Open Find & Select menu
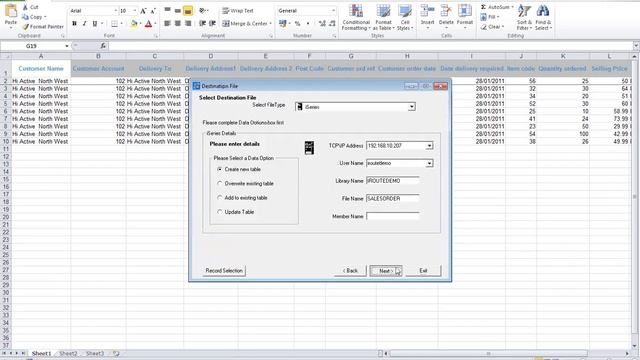The height and width of the screenshot is (360, 640). 543,17
